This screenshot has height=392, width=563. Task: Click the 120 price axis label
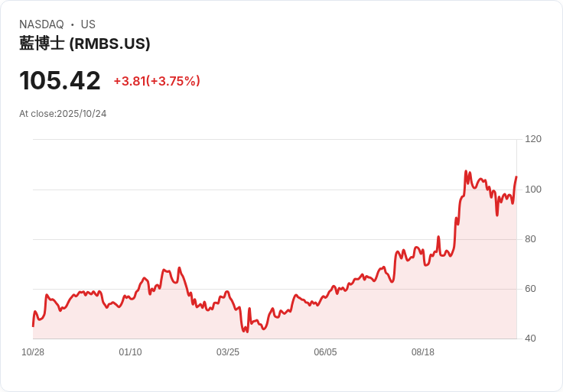click(533, 139)
